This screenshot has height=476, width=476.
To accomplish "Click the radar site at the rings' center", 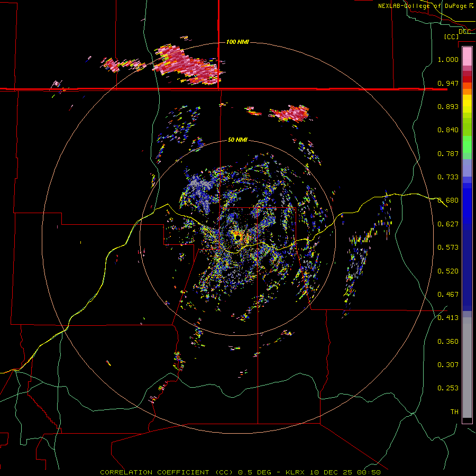I will click(x=237, y=237).
